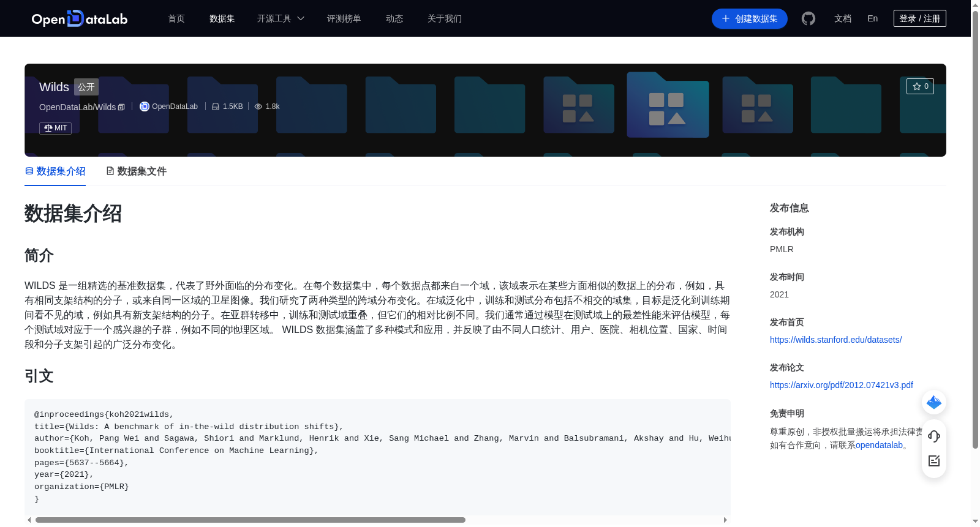Open the wilds.stanford.edu datasets link
Screen dimensions: 980x527
[835, 340]
